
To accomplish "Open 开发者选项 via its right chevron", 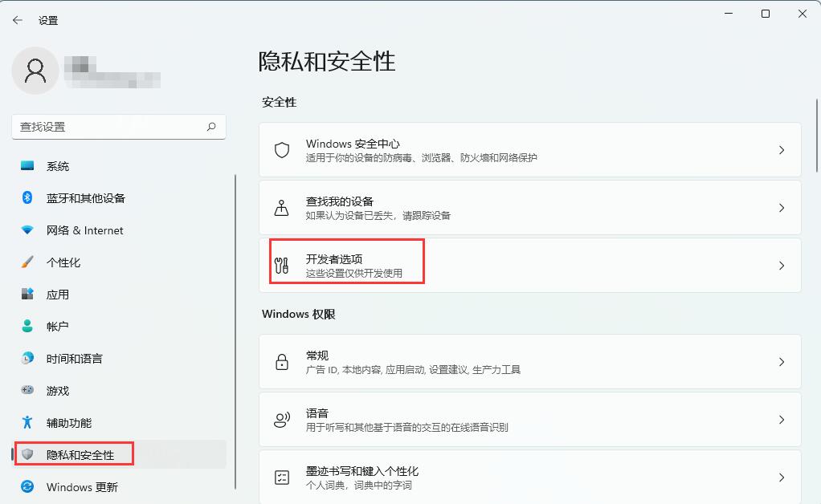I will tap(781, 266).
